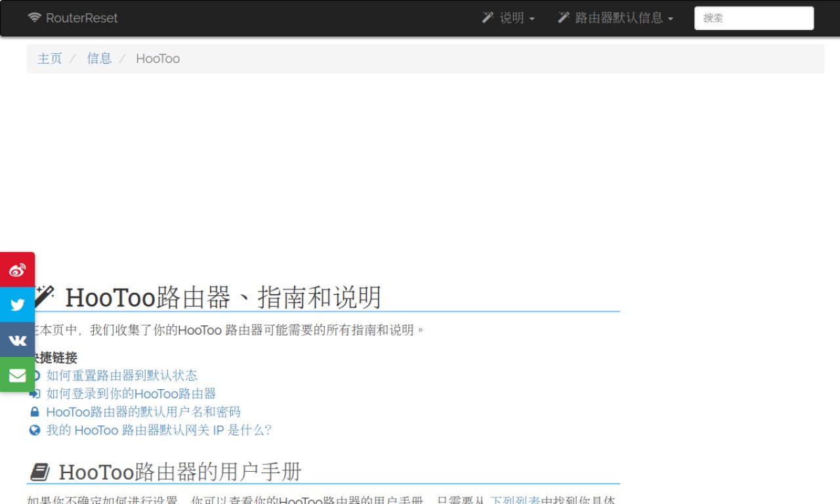
Task: Click the HooToo路由器、指南和说明 heading
Action: coord(223,297)
